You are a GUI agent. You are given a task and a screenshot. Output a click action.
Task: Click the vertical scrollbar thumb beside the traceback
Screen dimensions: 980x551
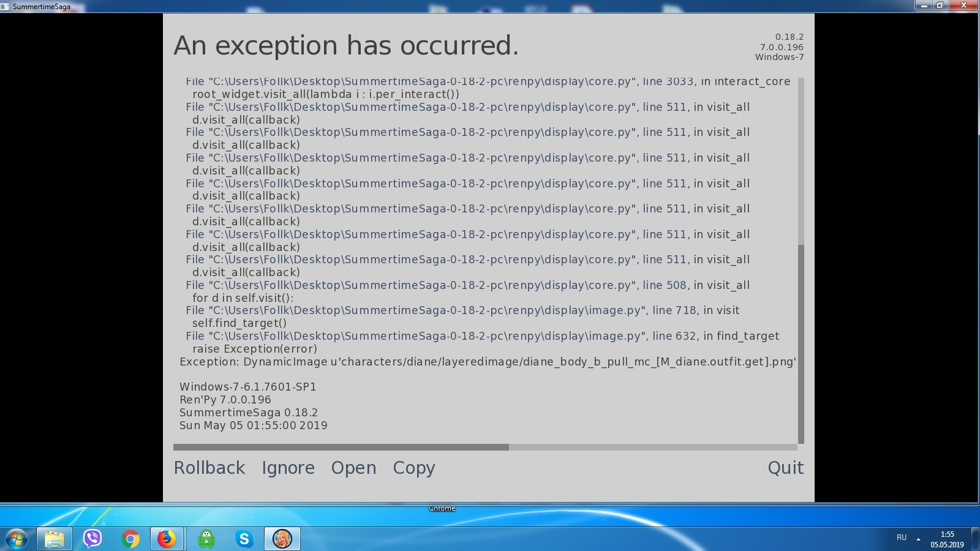pos(801,344)
